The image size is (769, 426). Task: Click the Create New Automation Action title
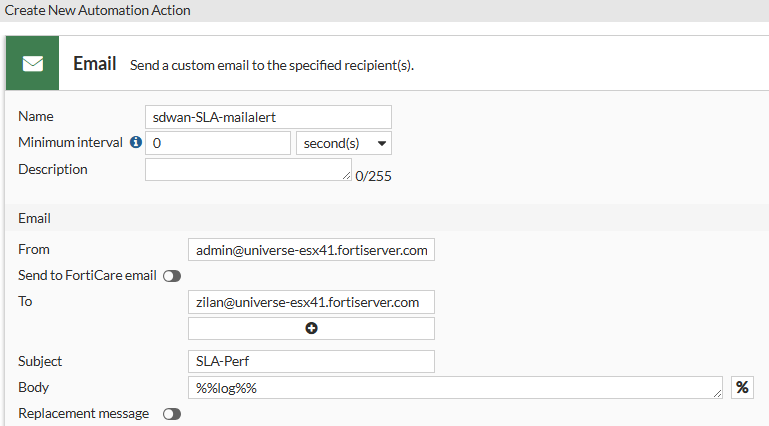pyautogui.click(x=98, y=11)
